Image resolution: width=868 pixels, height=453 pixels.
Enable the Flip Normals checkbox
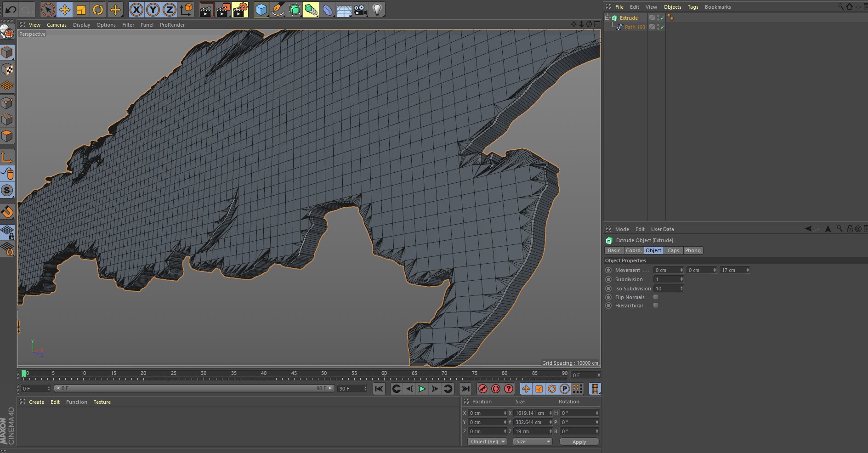click(656, 297)
